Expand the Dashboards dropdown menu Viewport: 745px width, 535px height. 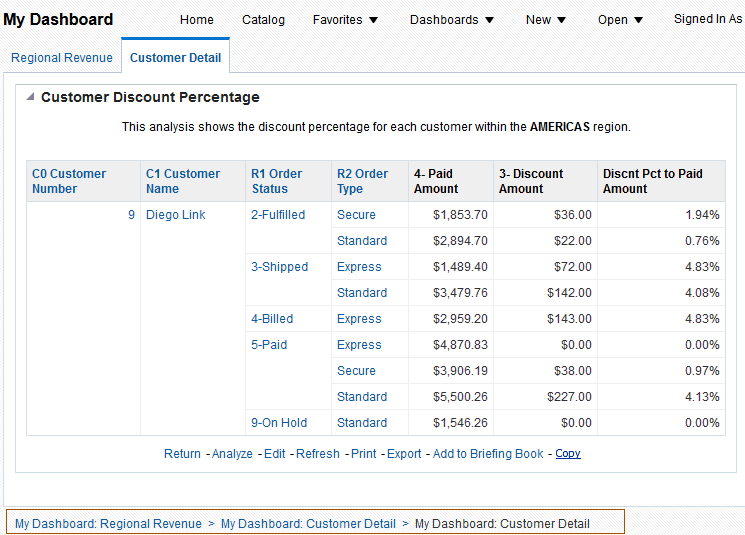point(452,20)
